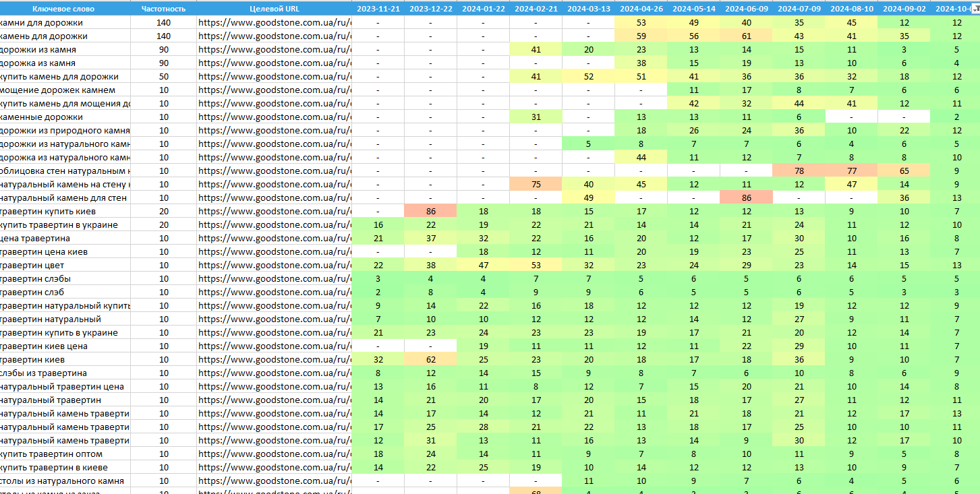Select the 2024-04-26 date column header

[641, 9]
